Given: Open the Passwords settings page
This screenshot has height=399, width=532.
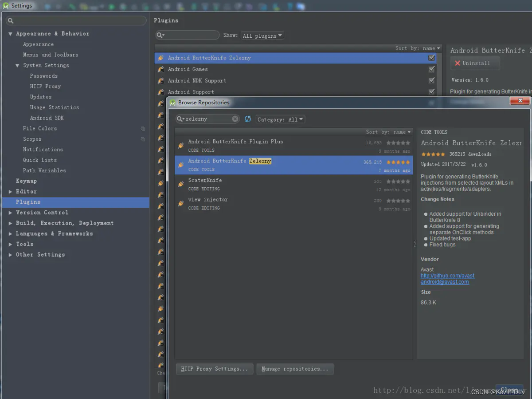Looking at the screenshot, I should [44, 76].
